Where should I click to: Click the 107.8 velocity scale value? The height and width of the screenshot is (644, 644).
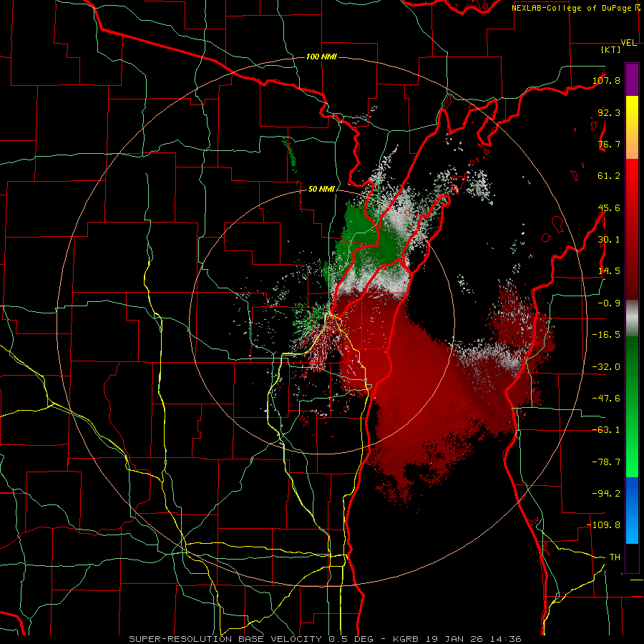click(x=606, y=80)
